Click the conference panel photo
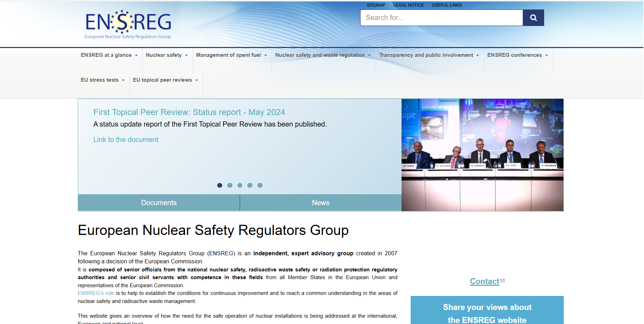This screenshot has width=644, height=324. [482, 155]
